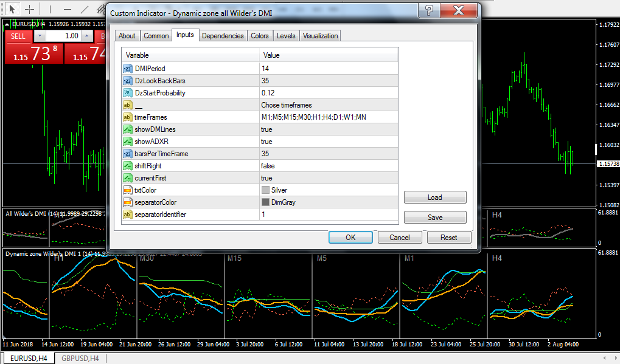
Task: Increase lot size with up arrow
Action: tap(87, 36)
